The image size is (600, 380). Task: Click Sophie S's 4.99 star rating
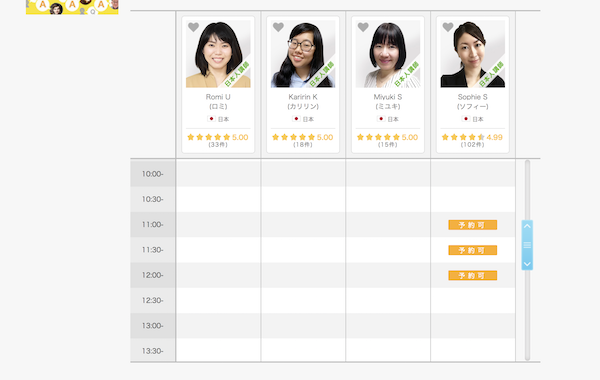473,137
